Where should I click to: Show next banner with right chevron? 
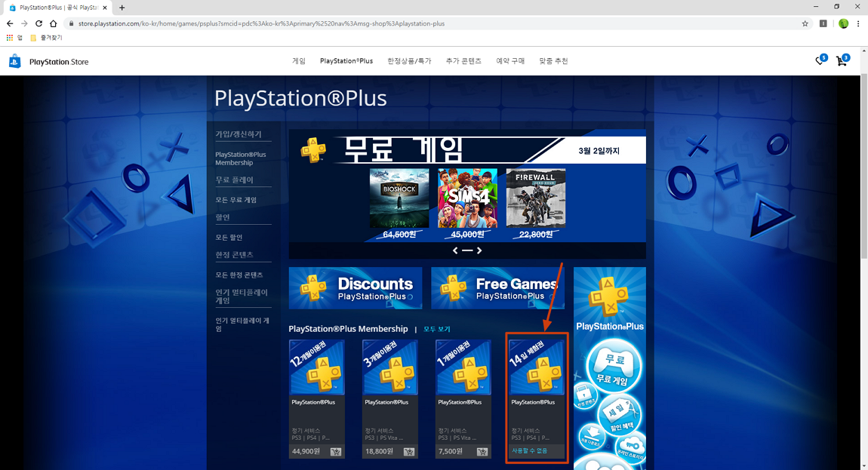479,250
